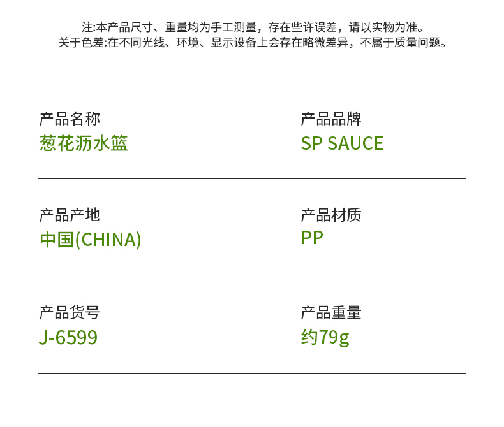
Task: Select the product name '葱花沥水篮'
Action: [84, 143]
